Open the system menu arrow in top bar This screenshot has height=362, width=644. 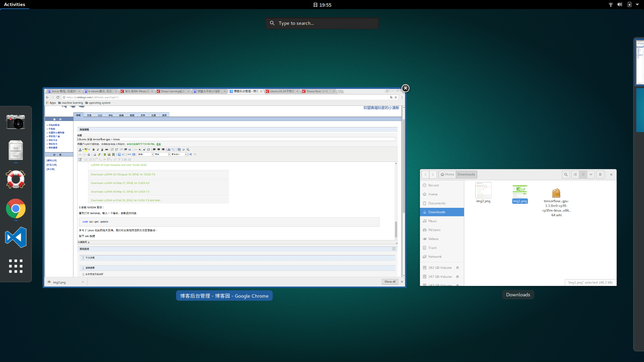pyautogui.click(x=637, y=5)
